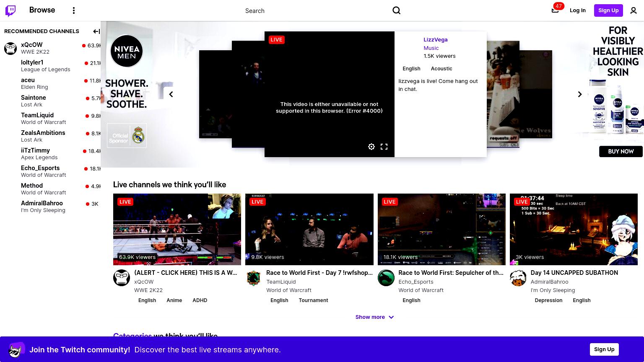
Task: Open the three-dot more menu
Action: (x=74, y=10)
